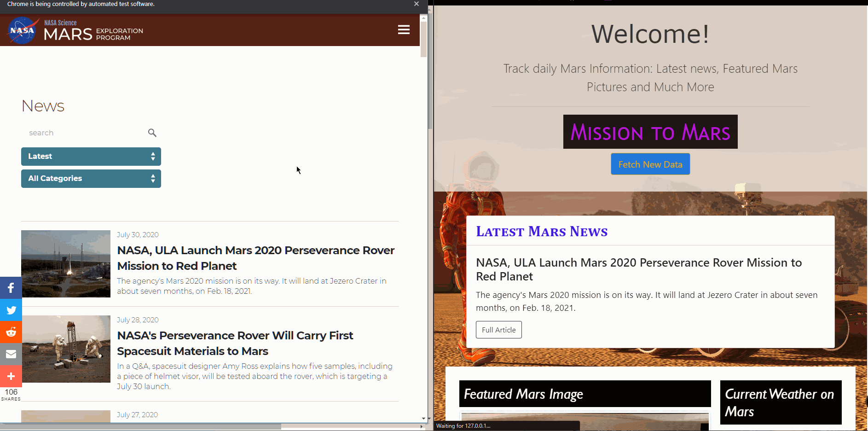Share the page via the Facebook icon

(x=11, y=288)
